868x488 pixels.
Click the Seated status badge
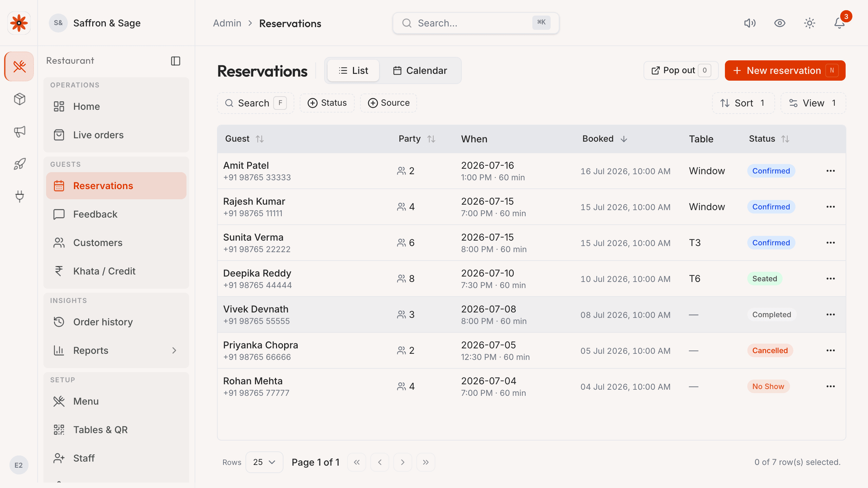(765, 279)
